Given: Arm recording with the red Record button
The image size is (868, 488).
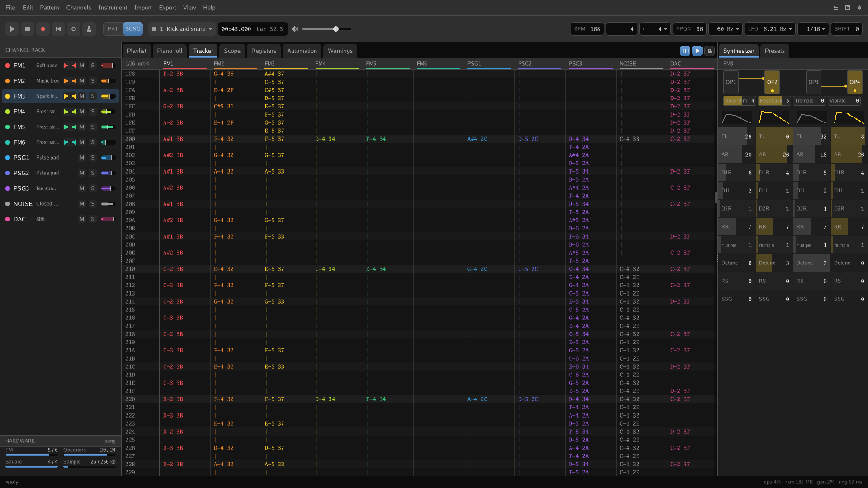Looking at the screenshot, I should pos(43,29).
